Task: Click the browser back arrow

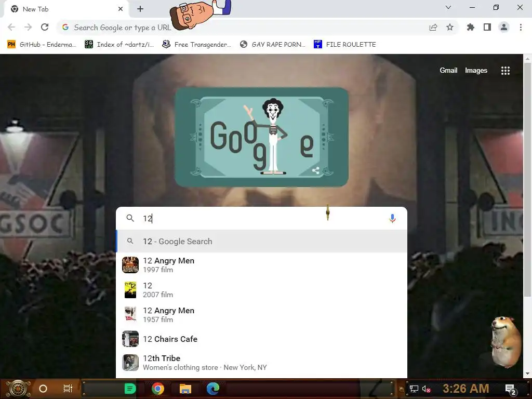Action: coord(11,27)
